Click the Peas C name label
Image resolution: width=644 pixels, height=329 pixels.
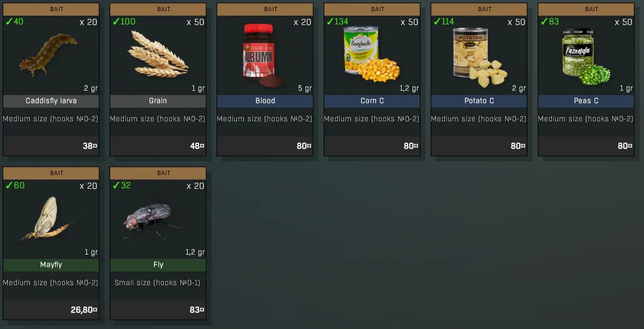click(x=586, y=101)
